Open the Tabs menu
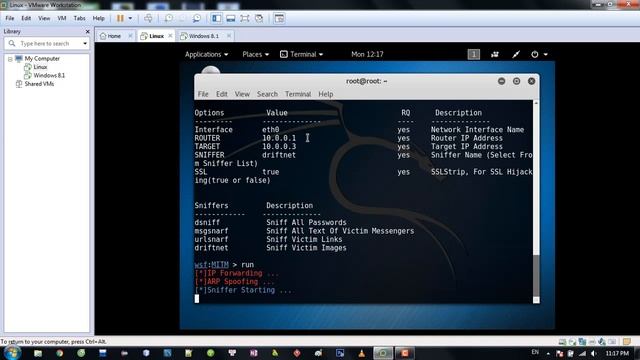This screenshot has height=360, width=640. coord(79,18)
